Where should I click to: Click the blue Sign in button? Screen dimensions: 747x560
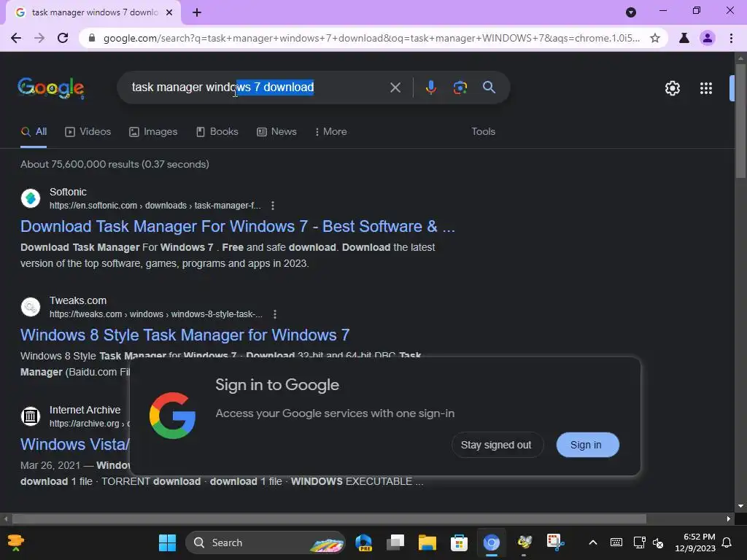click(x=587, y=445)
